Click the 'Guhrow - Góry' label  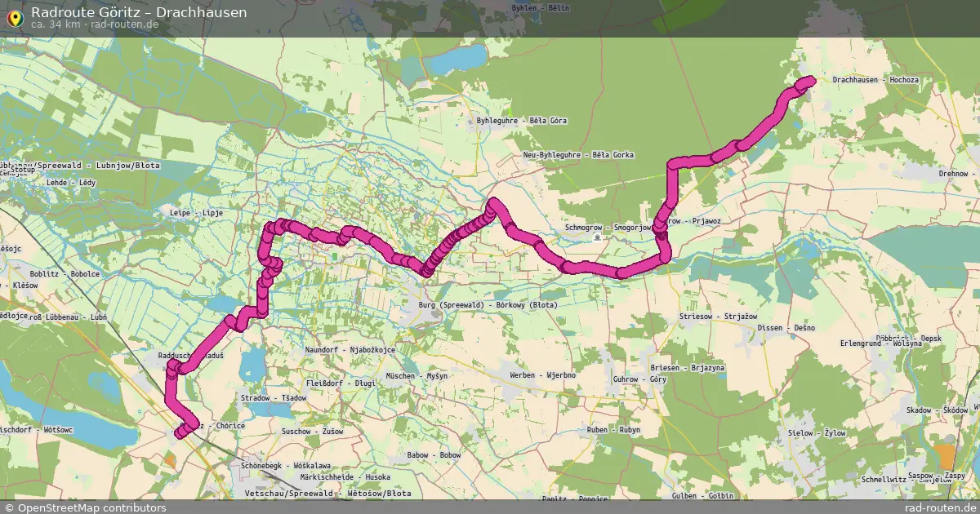point(640,380)
